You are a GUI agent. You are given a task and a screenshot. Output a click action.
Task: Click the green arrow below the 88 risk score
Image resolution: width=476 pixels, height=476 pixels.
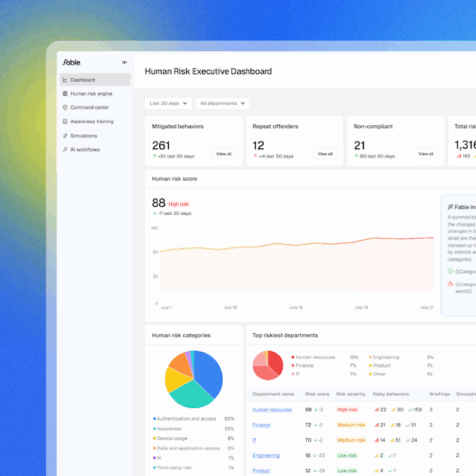tap(155, 213)
